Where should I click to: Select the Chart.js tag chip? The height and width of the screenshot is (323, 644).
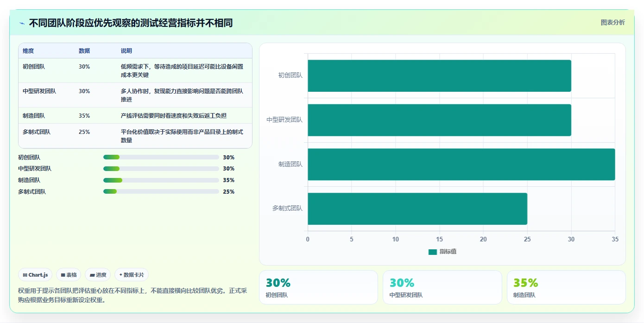pos(36,275)
